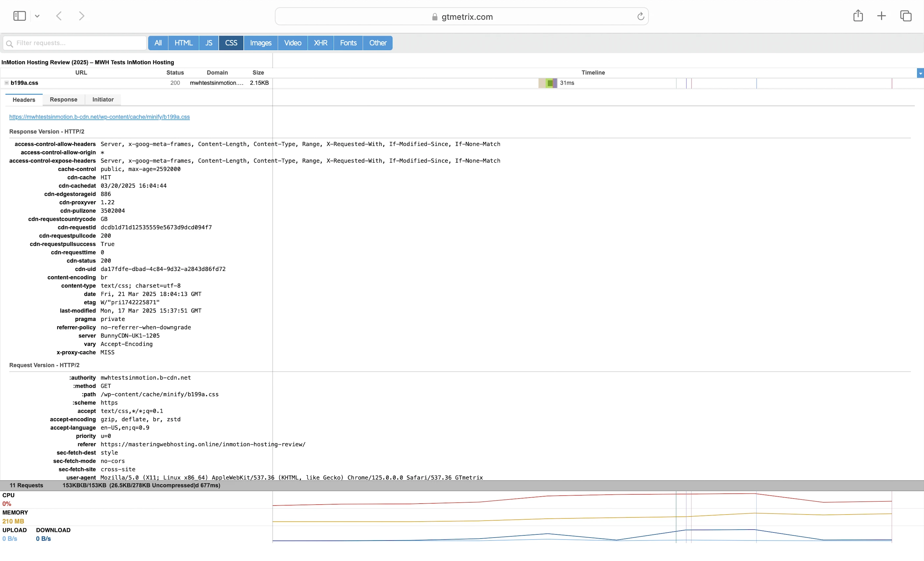The width and height of the screenshot is (924, 561).
Task: Open a new tab with the plus icon
Action: (881, 16)
